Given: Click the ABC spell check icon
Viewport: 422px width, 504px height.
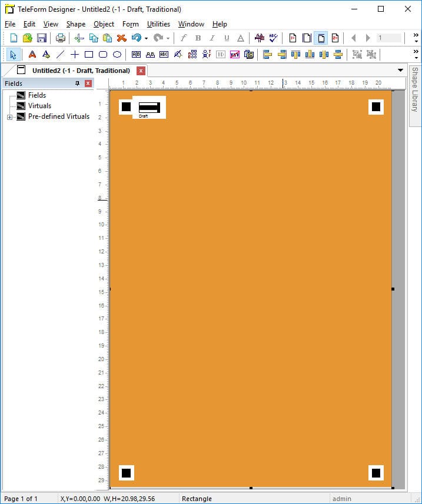Looking at the screenshot, I should [274, 38].
